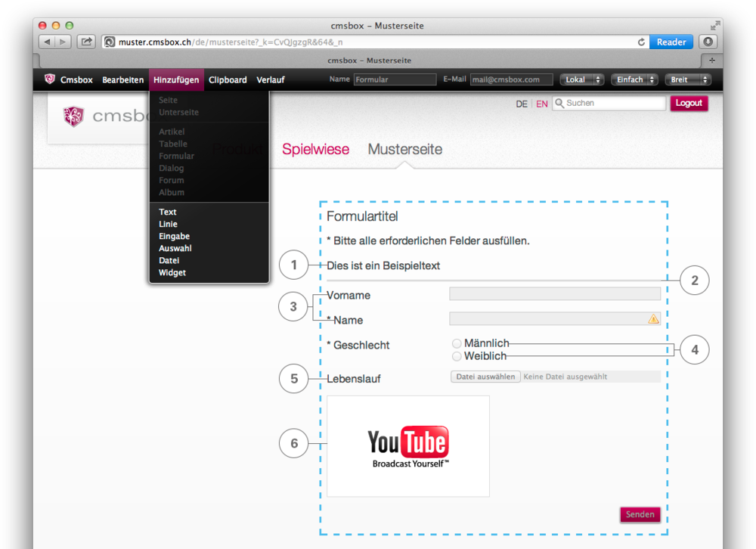
Task: Select the Männlich radio button
Action: (x=457, y=344)
